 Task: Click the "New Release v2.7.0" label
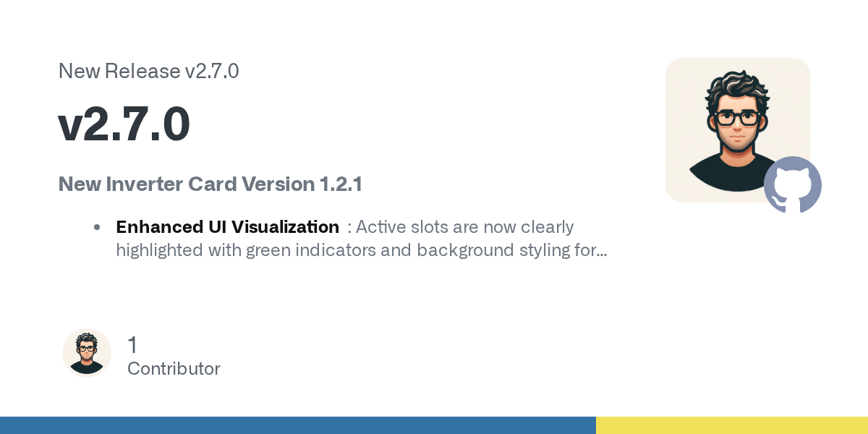148,72
